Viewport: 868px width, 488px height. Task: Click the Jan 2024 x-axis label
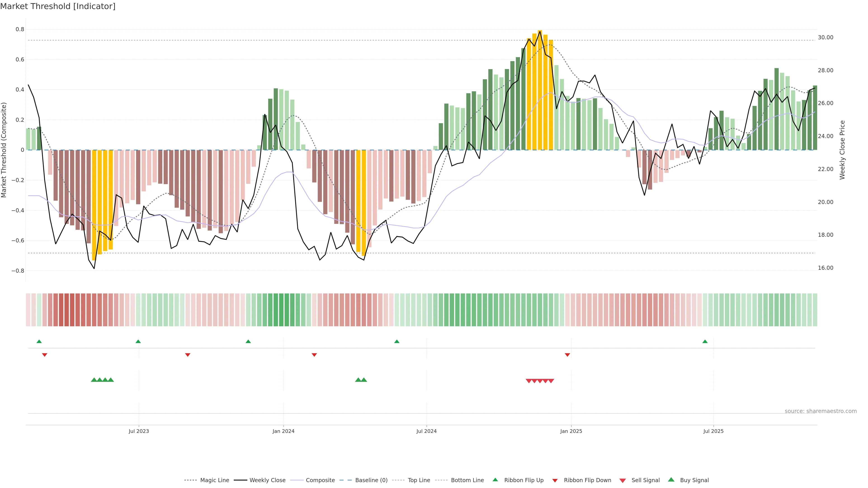coord(283,431)
